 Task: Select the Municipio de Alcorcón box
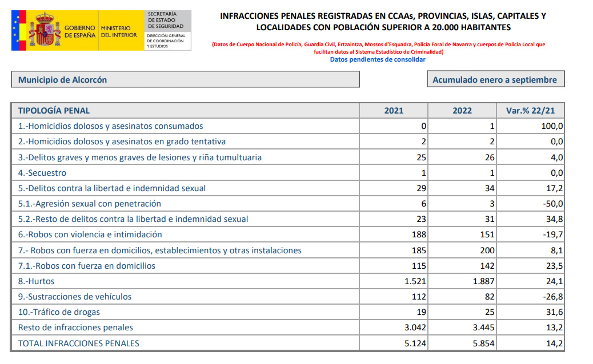pyautogui.click(x=185, y=80)
